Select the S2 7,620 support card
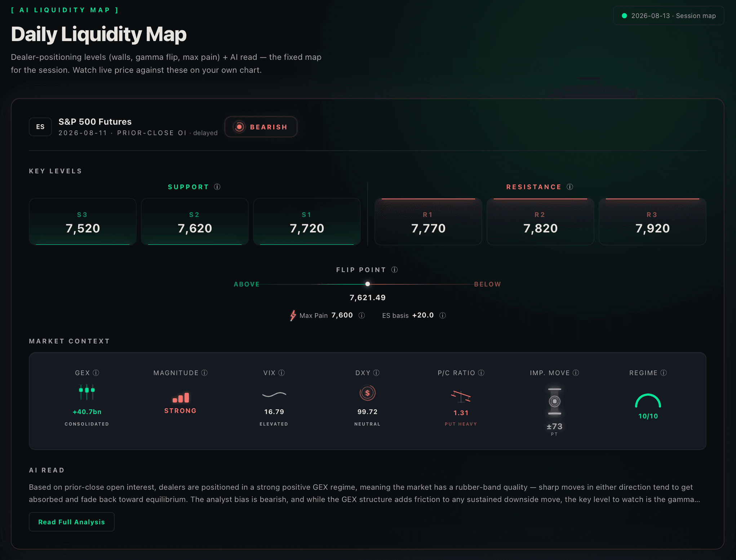Viewport: 736px width, 560px height. click(195, 222)
